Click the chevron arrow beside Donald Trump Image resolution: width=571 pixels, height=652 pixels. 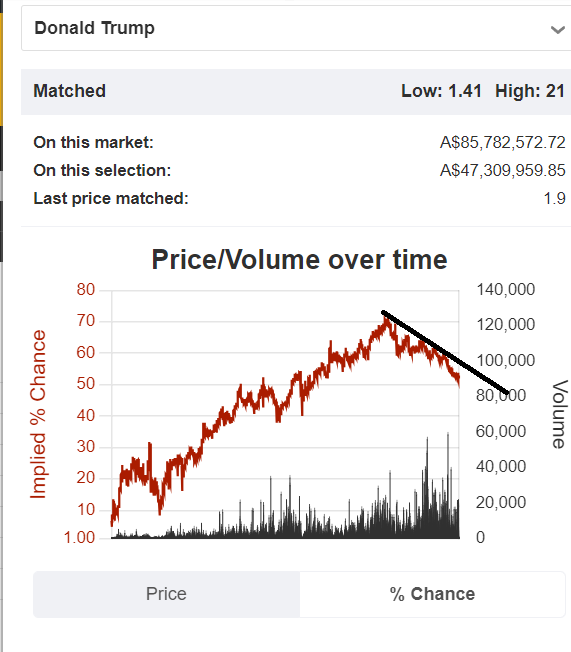coord(557,30)
